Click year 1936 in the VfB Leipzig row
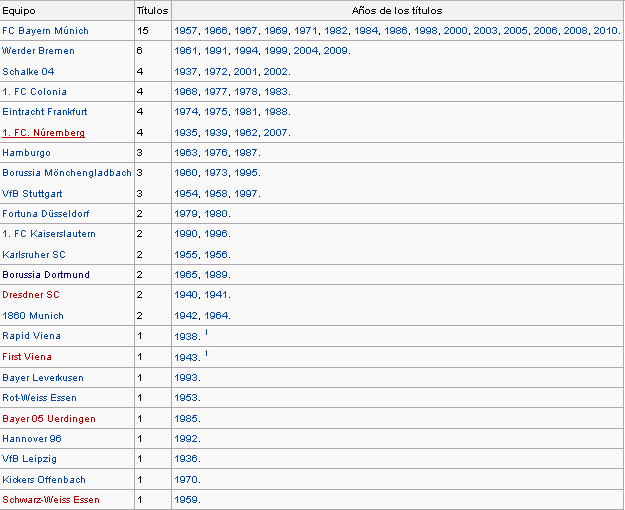 (186, 459)
